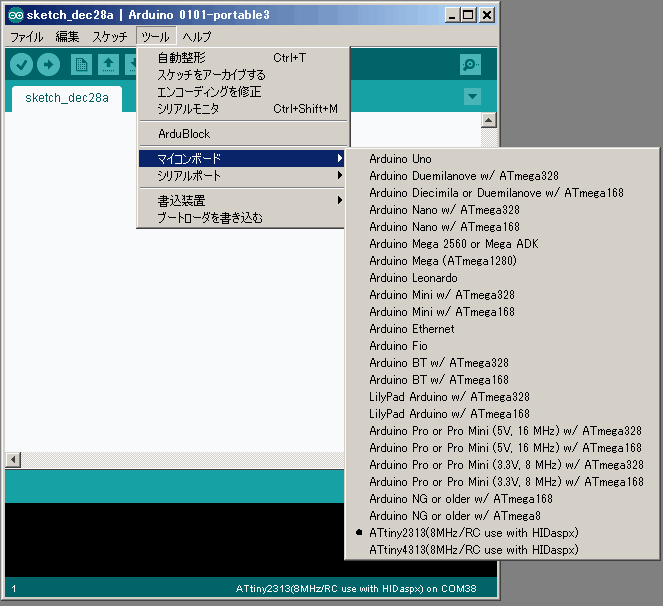Open シリアルモニタ from the menu
Screen dimensions: 663x606
(244, 109)
